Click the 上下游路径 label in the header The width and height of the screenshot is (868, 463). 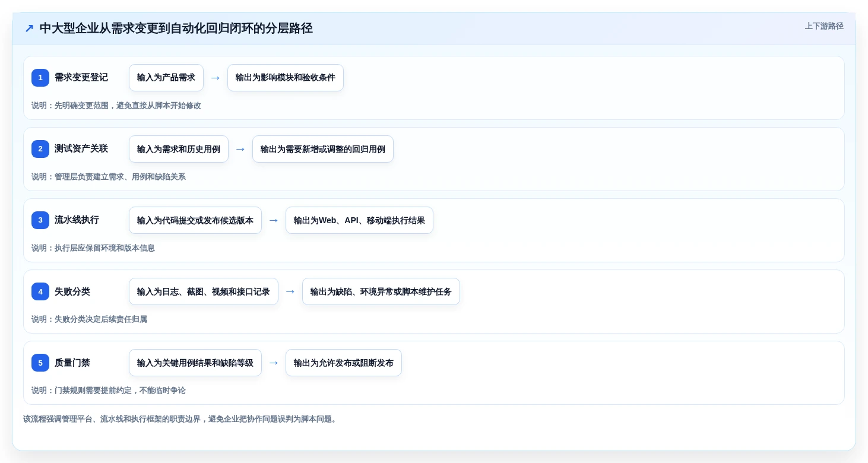824,26
